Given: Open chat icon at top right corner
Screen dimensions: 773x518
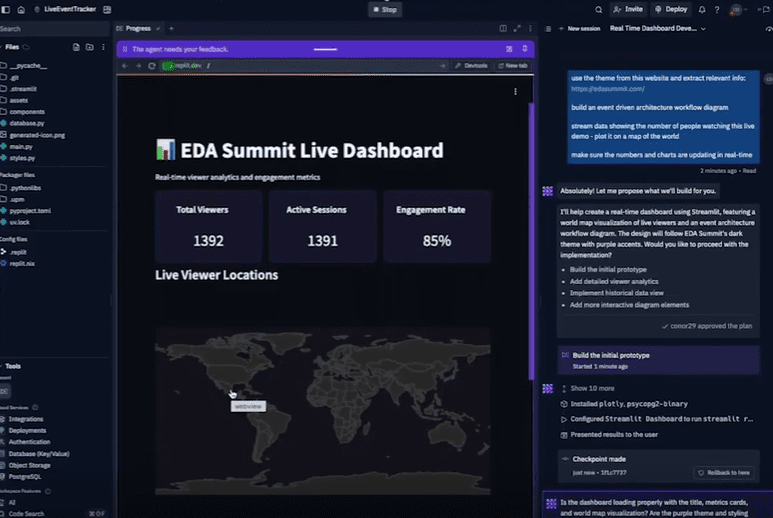Looking at the screenshot, I should point(766,9).
